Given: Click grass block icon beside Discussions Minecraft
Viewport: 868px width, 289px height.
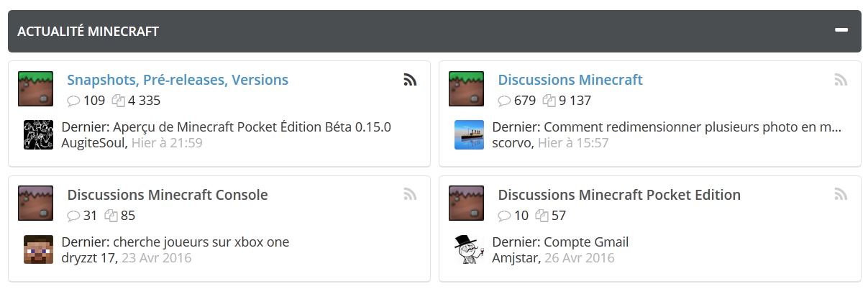Looking at the screenshot, I should coord(467,89).
